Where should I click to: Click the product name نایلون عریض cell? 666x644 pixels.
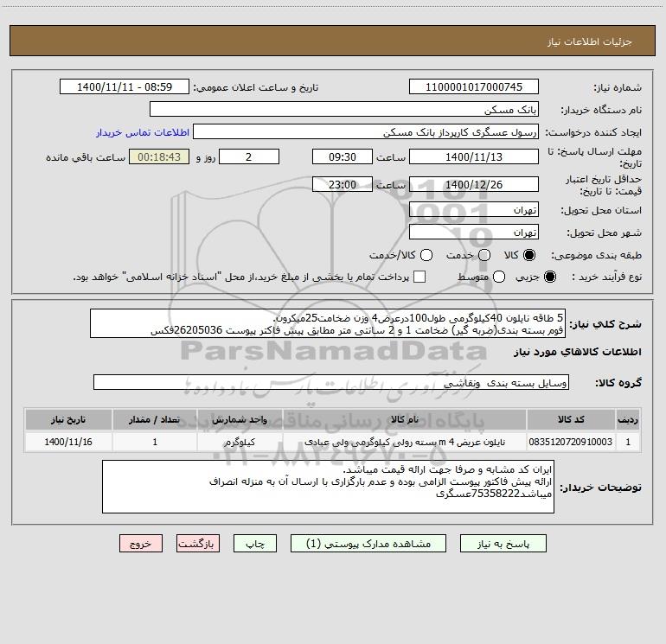point(405,442)
